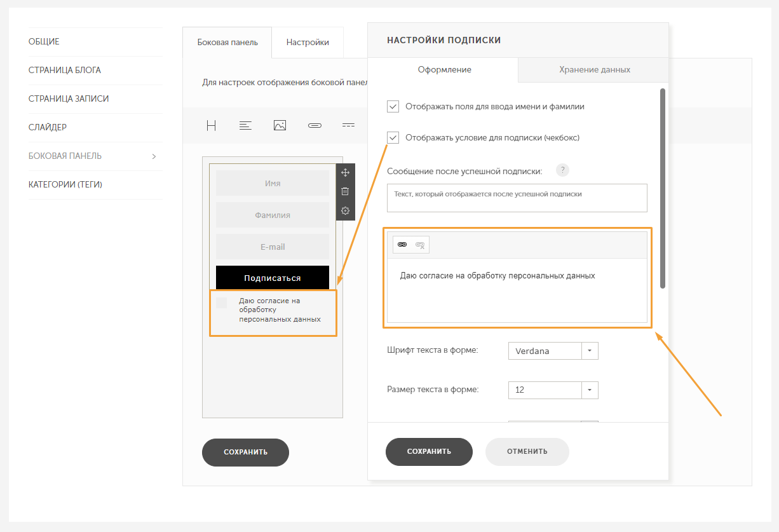Switch to the Хранение данных tab
The width and height of the screenshot is (779, 532).
(594, 70)
